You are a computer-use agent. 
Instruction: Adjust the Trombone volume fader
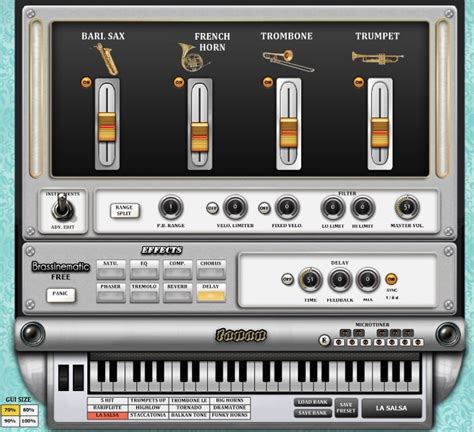pyautogui.click(x=288, y=132)
